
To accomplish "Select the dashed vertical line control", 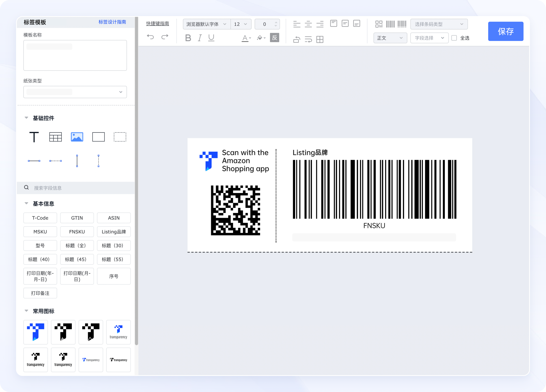I will pyautogui.click(x=99, y=161).
